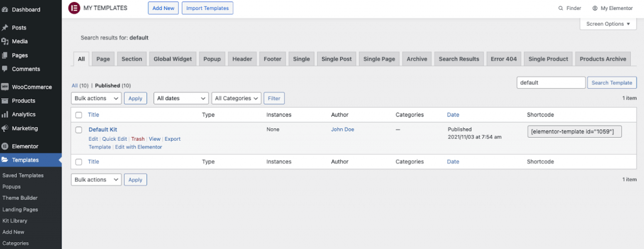Switch to the Header tab
The height and width of the screenshot is (249, 644).
242,58
